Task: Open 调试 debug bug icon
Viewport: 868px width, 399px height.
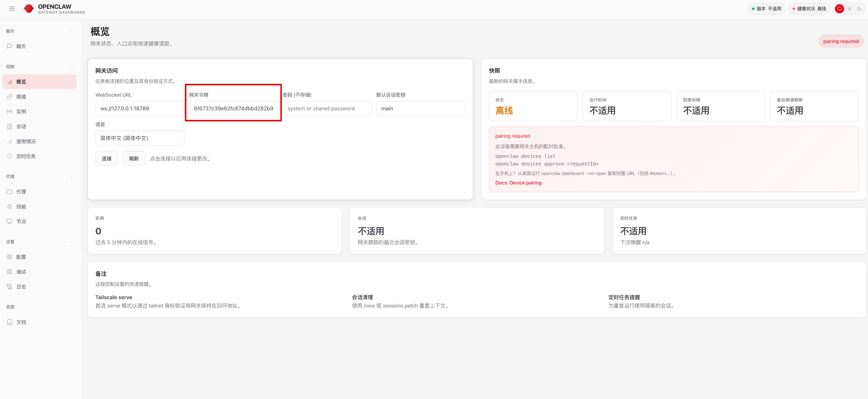Action: (9, 272)
